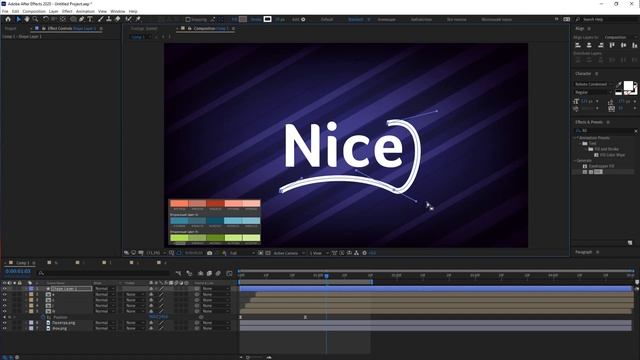Screen dimensions: 640x360
Task: Open the Active Camera view dropdown
Action: pyautogui.click(x=289, y=253)
